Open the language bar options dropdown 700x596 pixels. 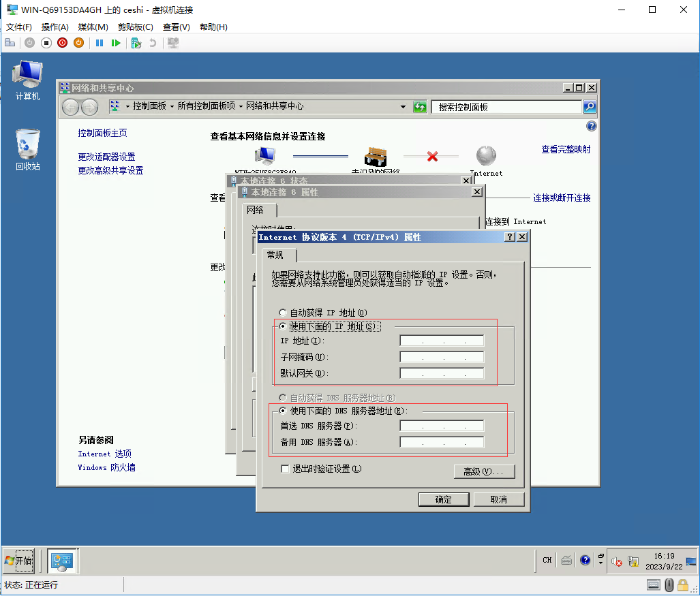(x=600, y=561)
